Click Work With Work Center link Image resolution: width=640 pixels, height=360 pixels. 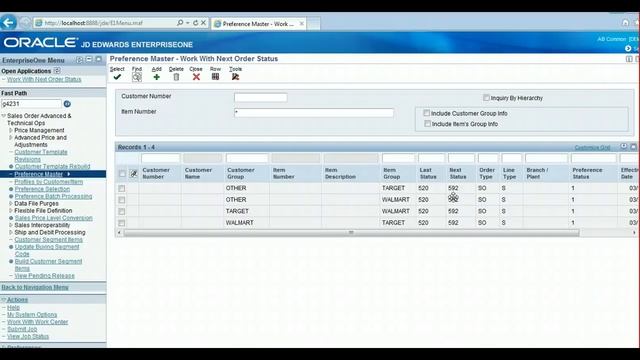(x=38, y=322)
